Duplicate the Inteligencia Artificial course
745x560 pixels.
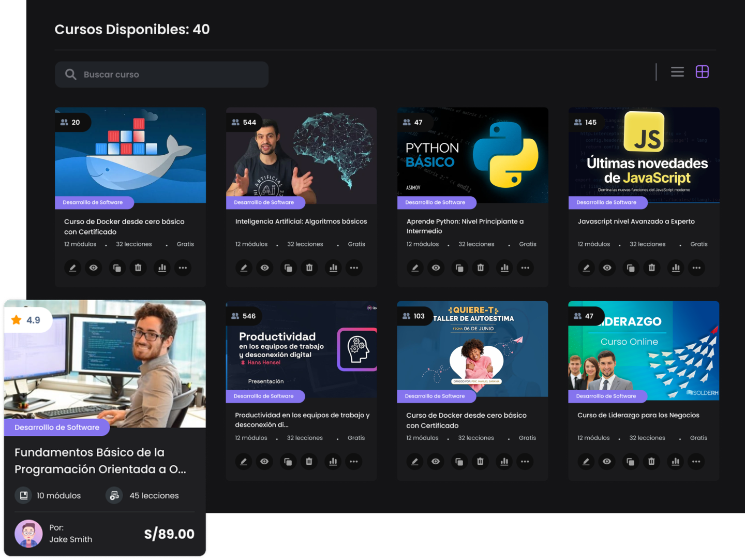pyautogui.click(x=288, y=268)
